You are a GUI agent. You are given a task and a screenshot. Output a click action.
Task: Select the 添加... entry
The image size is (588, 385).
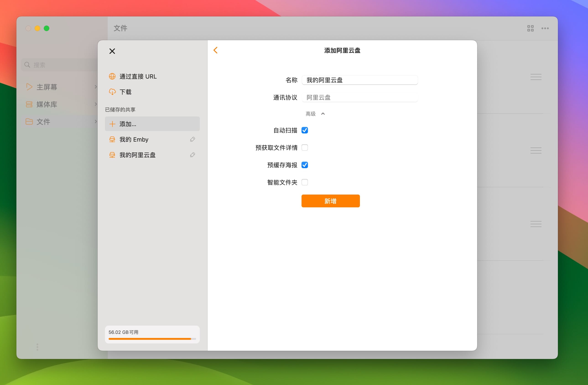[152, 124]
